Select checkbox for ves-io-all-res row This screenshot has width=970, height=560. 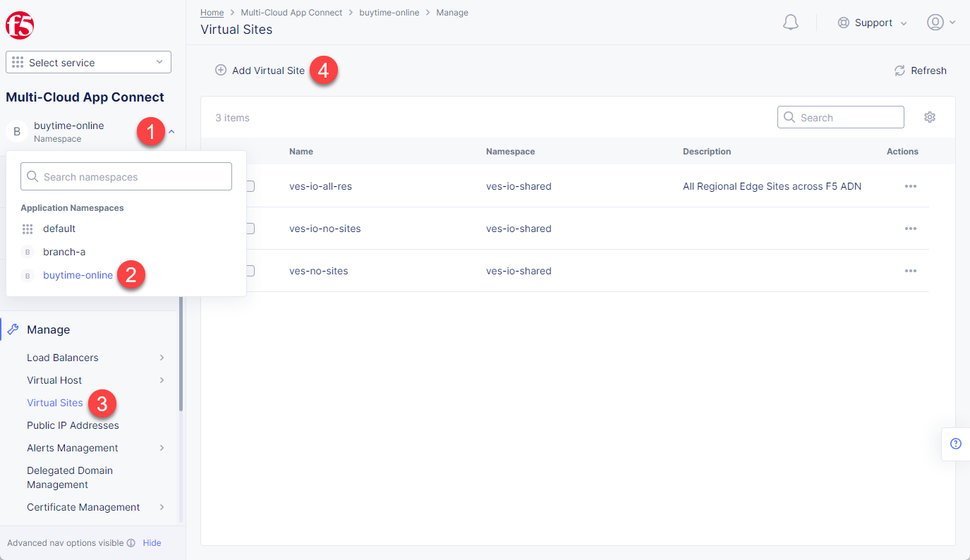coord(250,186)
